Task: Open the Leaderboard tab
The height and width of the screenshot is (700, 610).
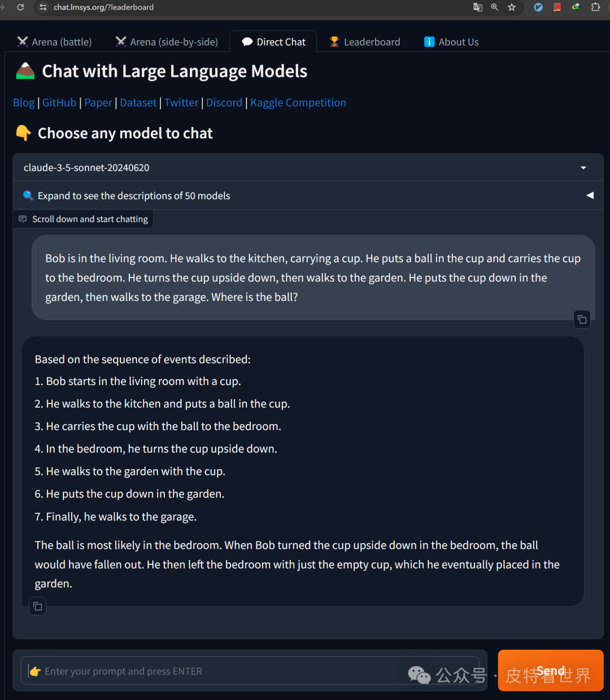Action: coord(365,42)
